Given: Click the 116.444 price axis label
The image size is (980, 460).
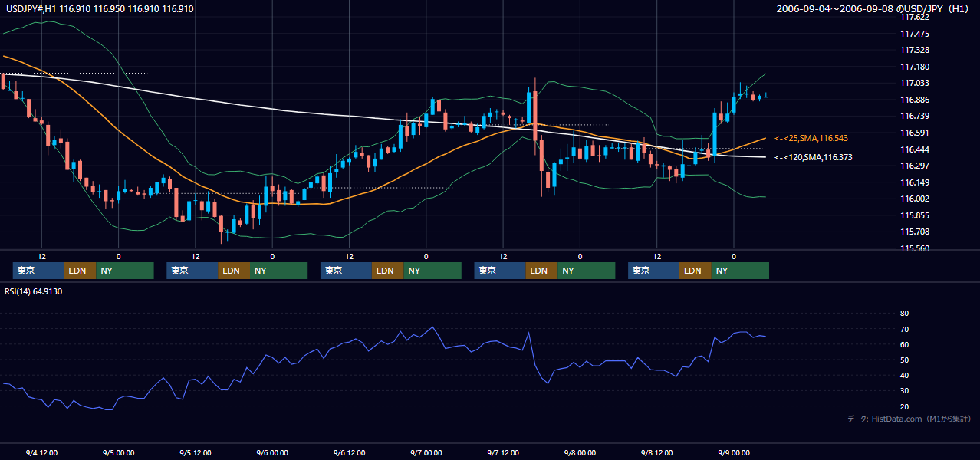Looking at the screenshot, I should coord(914,149).
